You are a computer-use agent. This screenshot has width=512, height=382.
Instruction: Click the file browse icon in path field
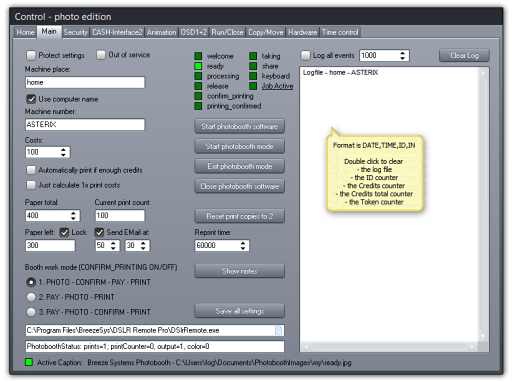click(x=278, y=330)
